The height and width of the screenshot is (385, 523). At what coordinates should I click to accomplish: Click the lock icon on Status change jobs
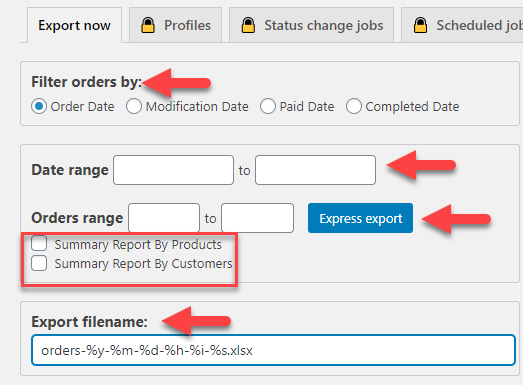248,25
